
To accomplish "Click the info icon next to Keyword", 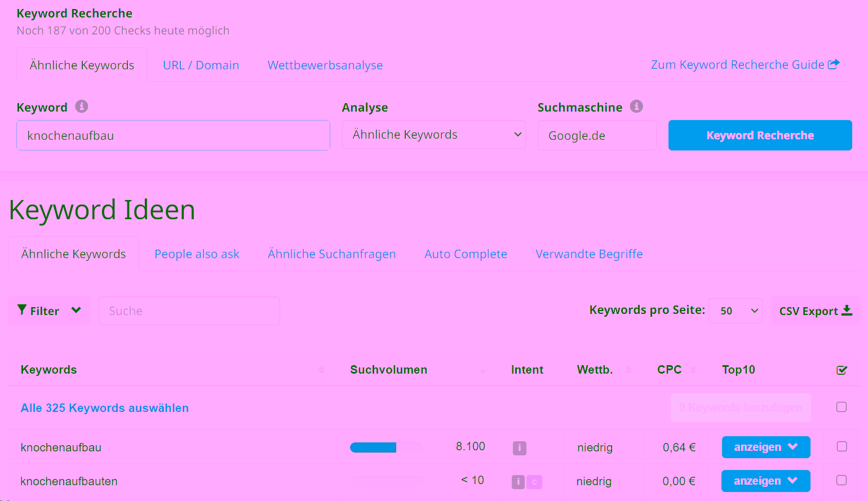I will 82,107.
